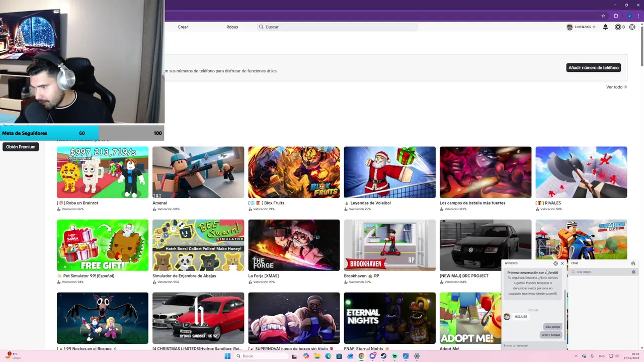Open the Settings gear in taskbar
Screen dimensions: 644x362
pyautogui.click(x=417, y=356)
